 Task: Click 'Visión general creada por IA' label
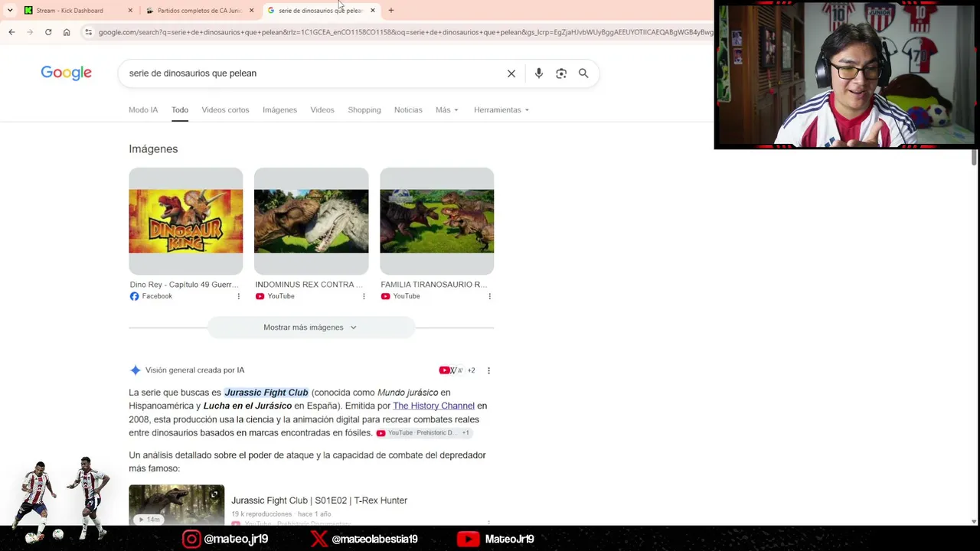pos(194,370)
